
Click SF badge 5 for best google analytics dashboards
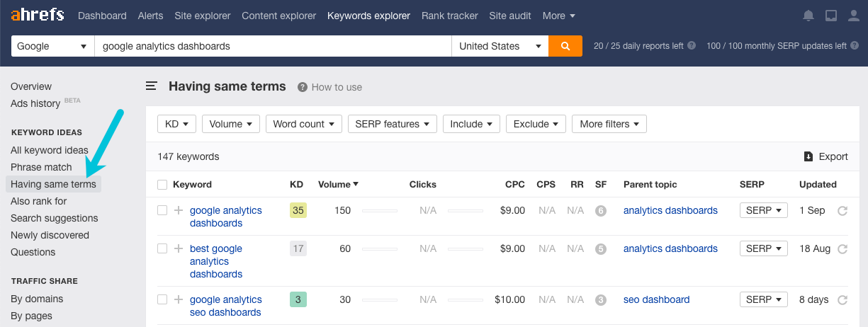(601, 249)
